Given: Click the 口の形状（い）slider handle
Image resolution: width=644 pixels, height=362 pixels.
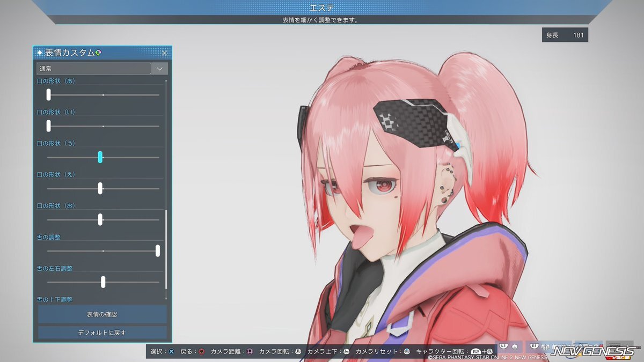Looking at the screenshot, I should (x=48, y=126).
